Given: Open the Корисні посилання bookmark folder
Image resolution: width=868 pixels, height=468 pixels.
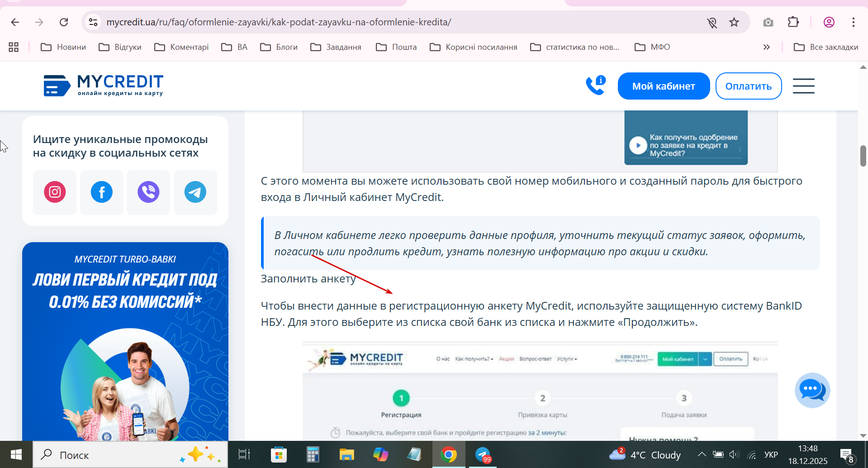Looking at the screenshot, I should tap(474, 47).
